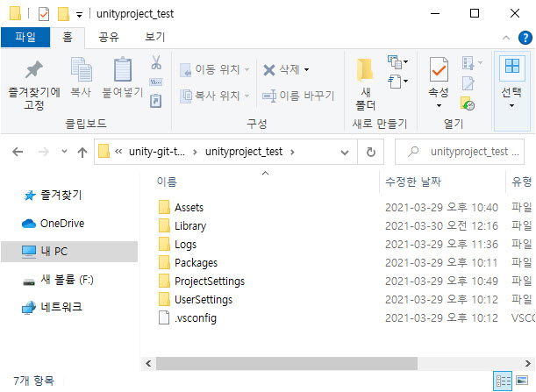This screenshot has width=536, height=392.
Task: Click the Pin to Quick access pin icon
Action: point(34,69)
